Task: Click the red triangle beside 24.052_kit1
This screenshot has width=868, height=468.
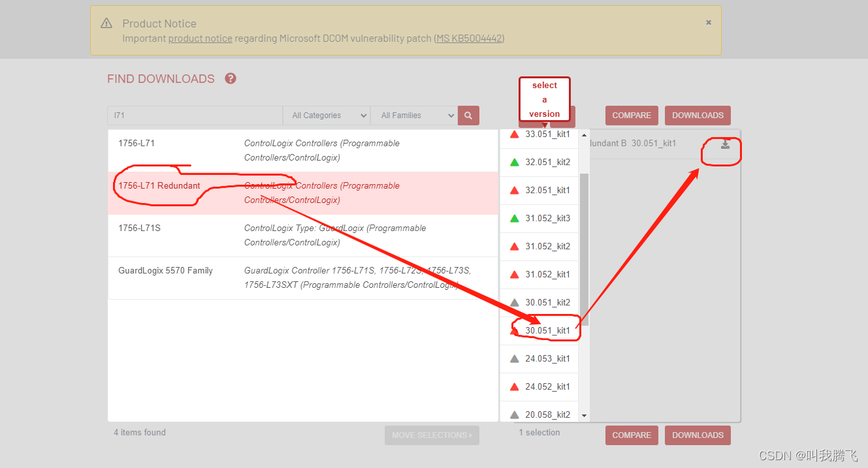Action: point(515,387)
